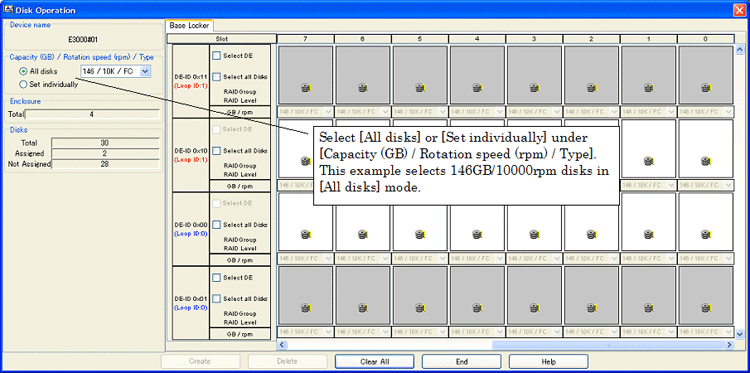
Task: Select disk in slot 5 of DE-ID 0x11
Action: pyautogui.click(x=419, y=75)
